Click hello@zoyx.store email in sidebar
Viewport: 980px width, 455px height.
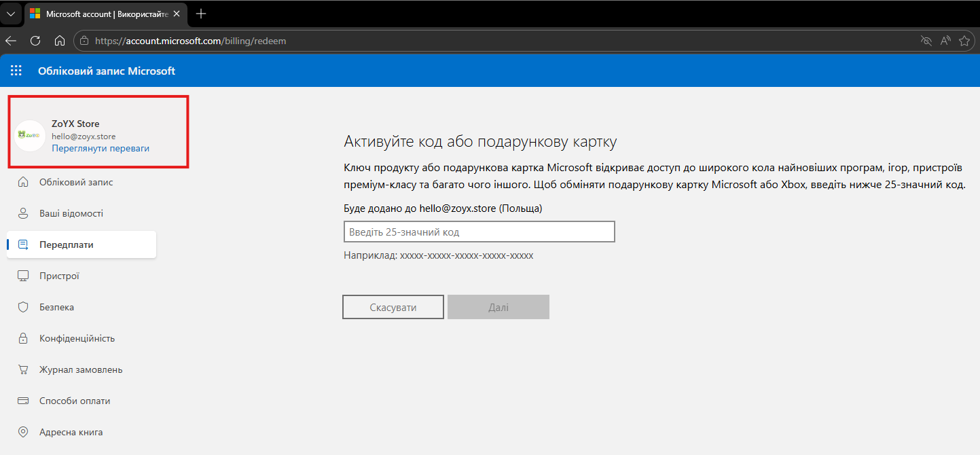point(84,136)
